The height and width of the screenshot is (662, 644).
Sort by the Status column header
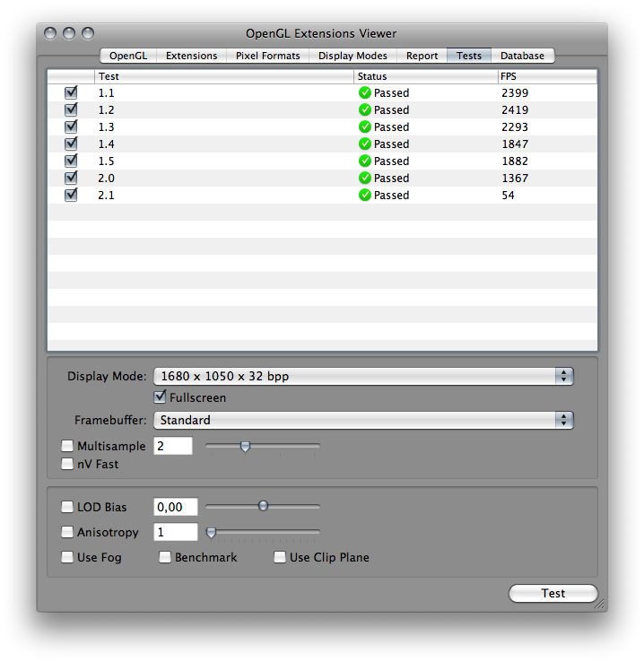(425, 76)
